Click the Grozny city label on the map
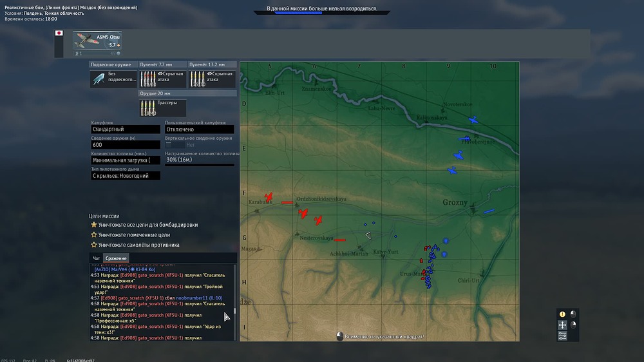The width and height of the screenshot is (644, 362). pyautogui.click(x=455, y=202)
